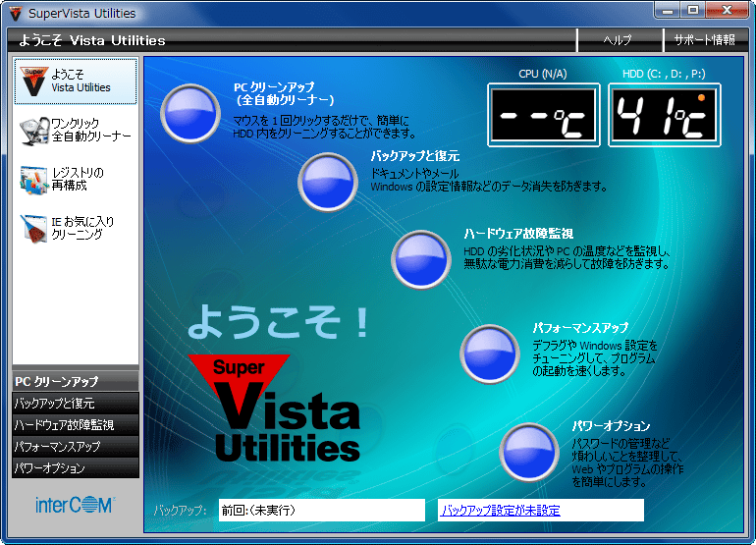The width and height of the screenshot is (756, 545).
Task: Click the blue パフォーマンスアップ orb button
Action: [x=490, y=354]
